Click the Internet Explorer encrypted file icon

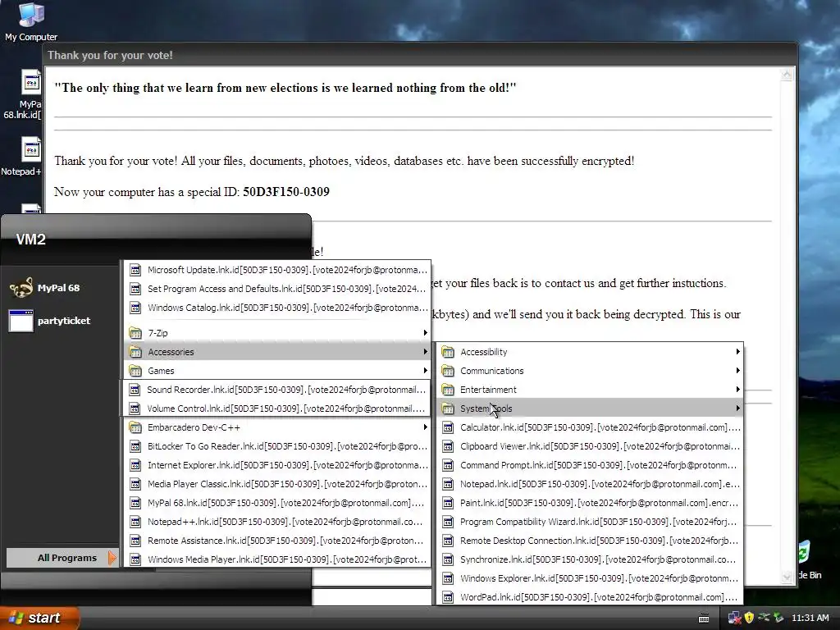(x=135, y=465)
